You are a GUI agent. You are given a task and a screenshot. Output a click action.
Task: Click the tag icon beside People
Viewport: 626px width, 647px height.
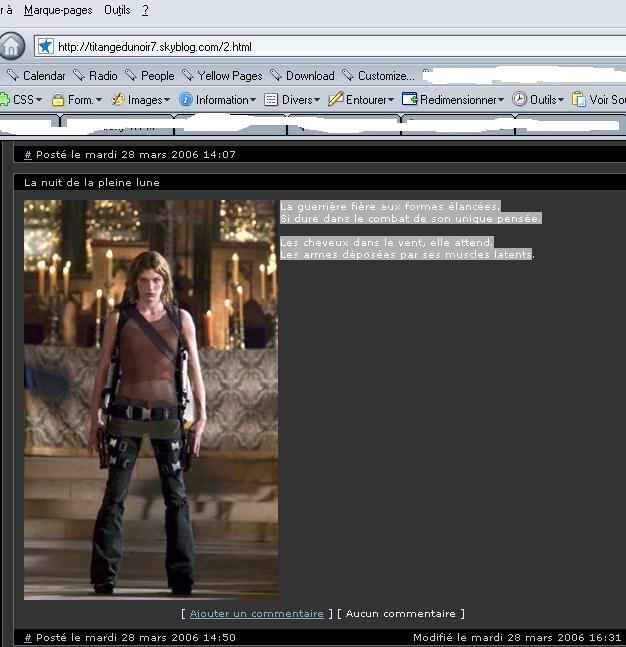(131, 75)
